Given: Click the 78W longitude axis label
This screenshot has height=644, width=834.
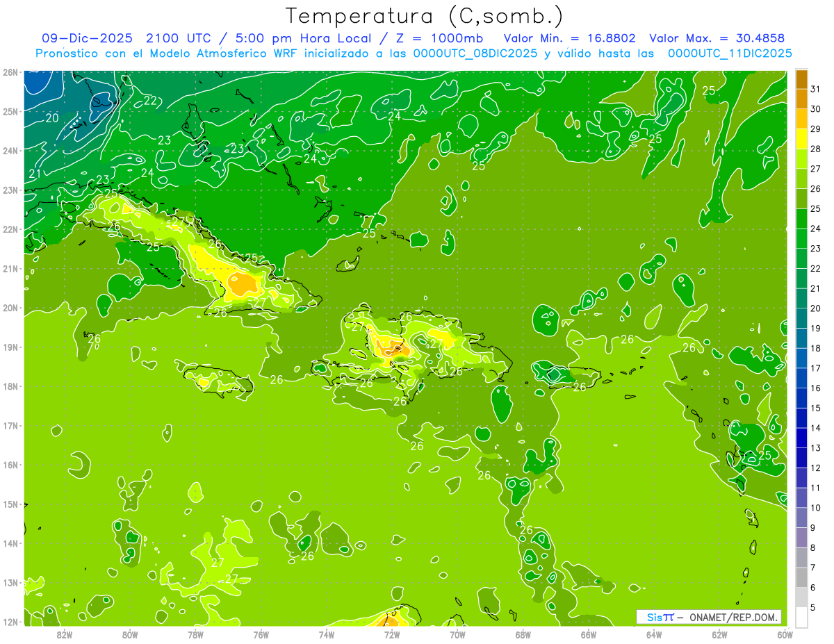Looking at the screenshot, I should 195,634.
